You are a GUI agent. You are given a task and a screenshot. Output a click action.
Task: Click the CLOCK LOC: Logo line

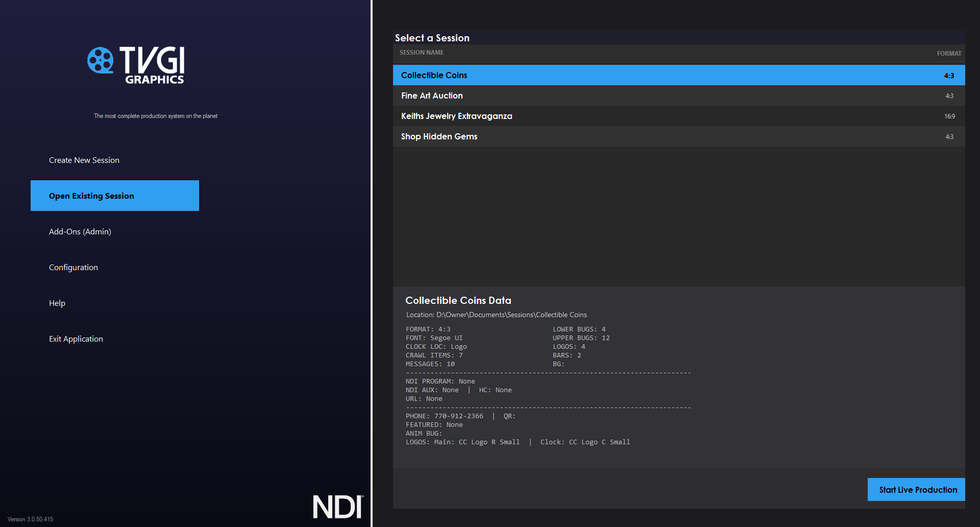(x=436, y=347)
